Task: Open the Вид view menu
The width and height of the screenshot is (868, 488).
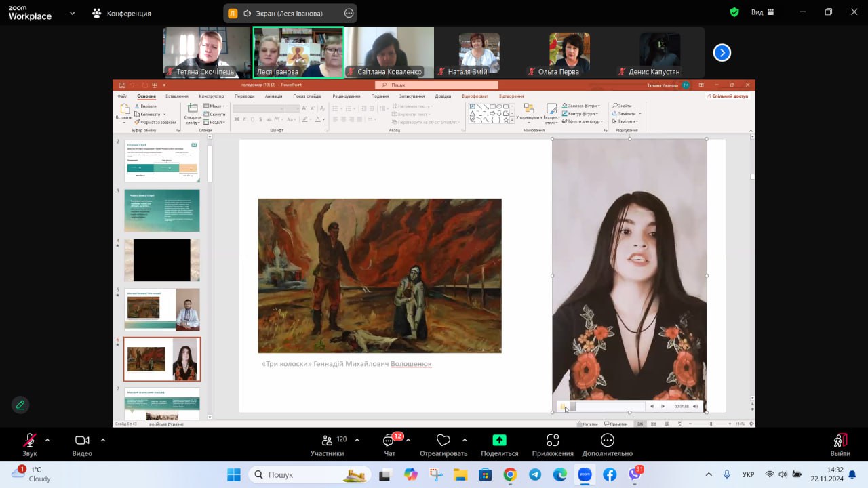Action: point(762,12)
